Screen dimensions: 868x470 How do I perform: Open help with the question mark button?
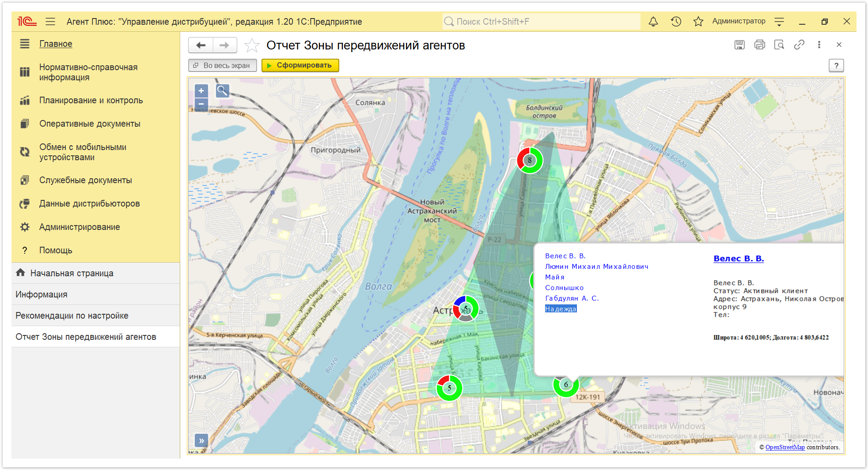[x=836, y=65]
